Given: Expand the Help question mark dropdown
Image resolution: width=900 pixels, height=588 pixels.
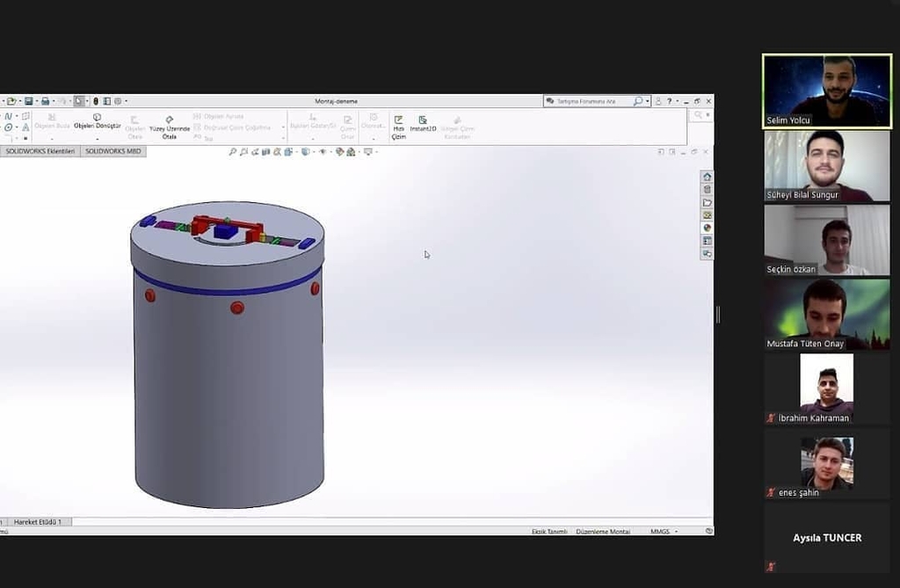Looking at the screenshot, I should click(675, 101).
